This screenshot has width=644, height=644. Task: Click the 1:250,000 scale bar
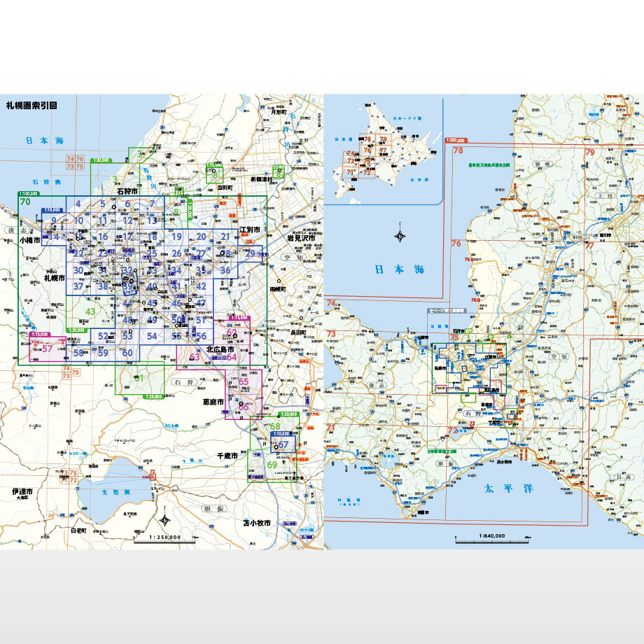pos(166,539)
